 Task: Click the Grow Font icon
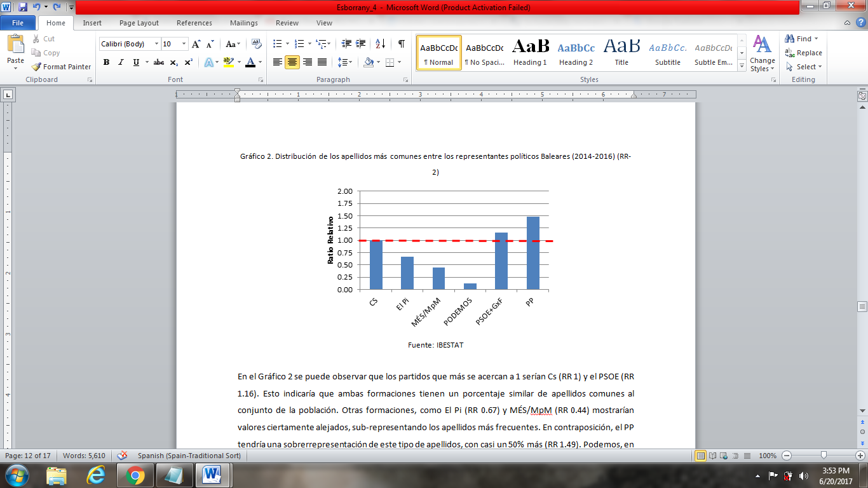[x=196, y=44]
